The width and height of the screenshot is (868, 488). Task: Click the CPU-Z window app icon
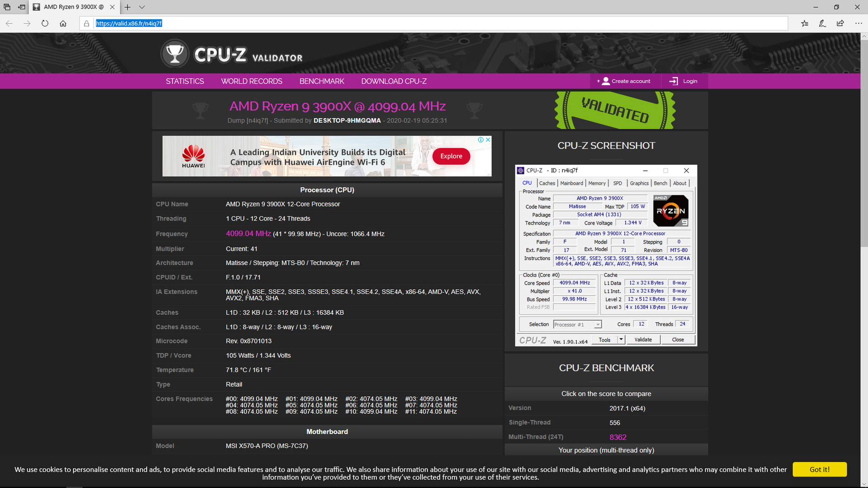click(521, 170)
